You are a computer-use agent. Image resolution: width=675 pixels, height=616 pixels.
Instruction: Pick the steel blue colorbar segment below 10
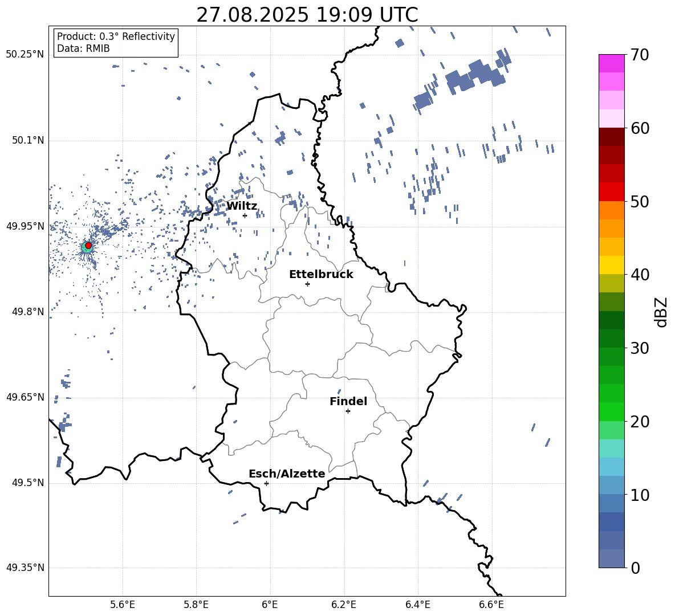[x=612, y=503]
